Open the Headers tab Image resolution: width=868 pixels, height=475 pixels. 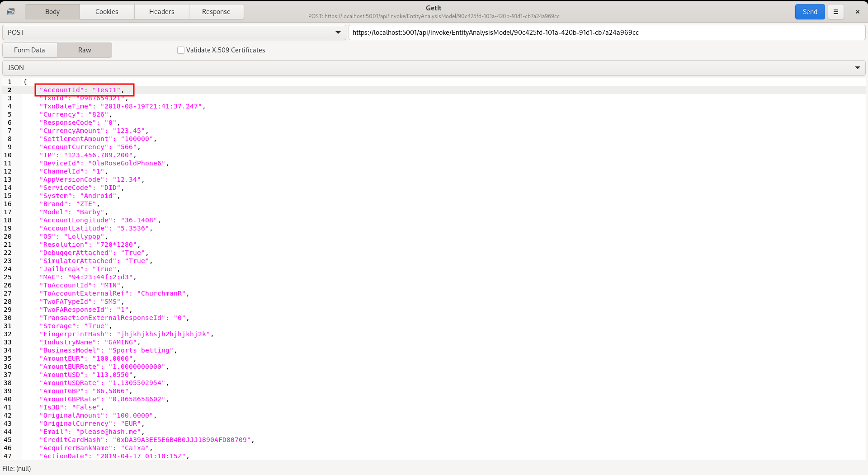[x=162, y=12]
